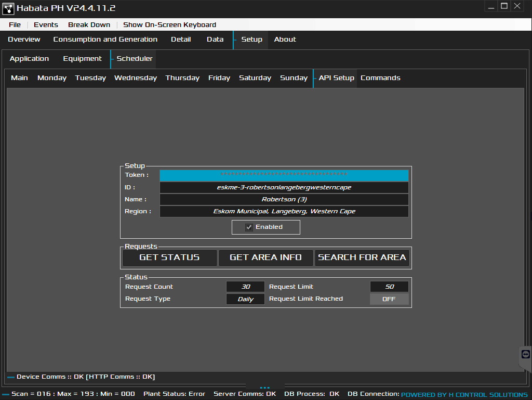Click the GET STATUS button
Viewport: 532px width, 400px height.
pyautogui.click(x=170, y=257)
